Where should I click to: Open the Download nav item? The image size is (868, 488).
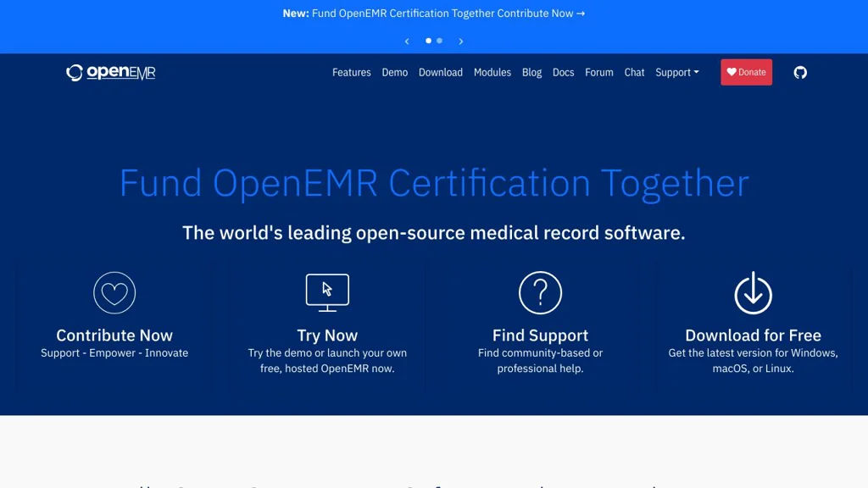tap(441, 73)
